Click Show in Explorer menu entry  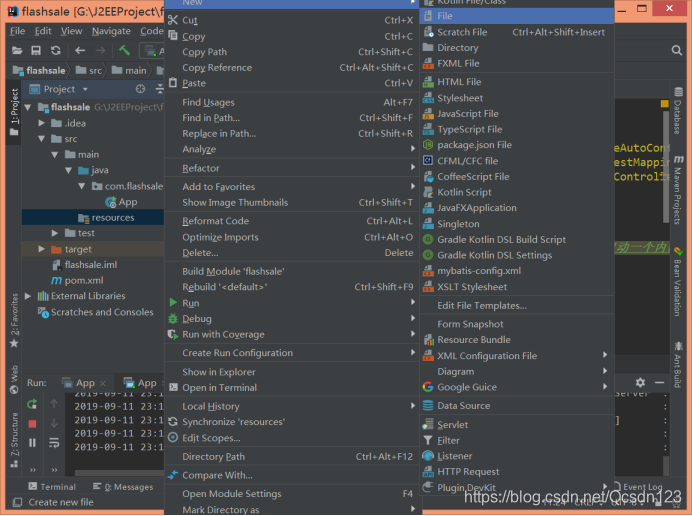(x=292, y=373)
